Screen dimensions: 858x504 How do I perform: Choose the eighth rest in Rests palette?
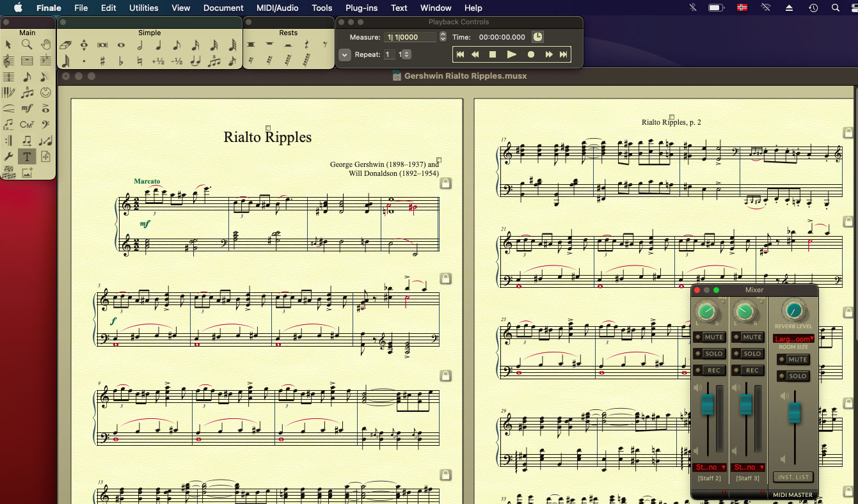point(325,45)
